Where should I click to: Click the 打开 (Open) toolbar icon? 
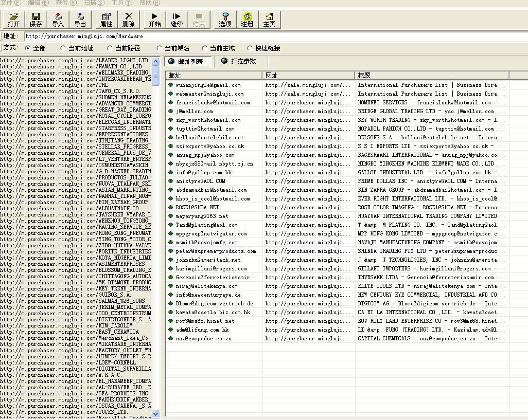coord(13,20)
